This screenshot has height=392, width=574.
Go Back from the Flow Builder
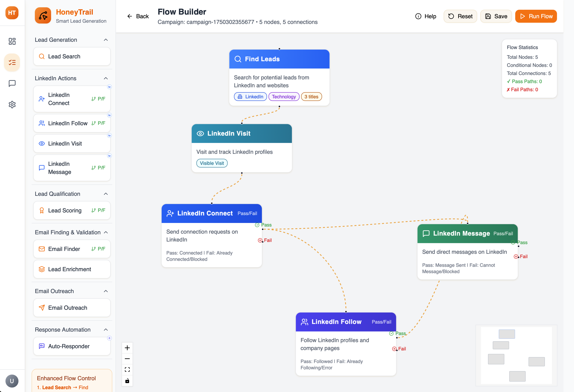coord(138,16)
